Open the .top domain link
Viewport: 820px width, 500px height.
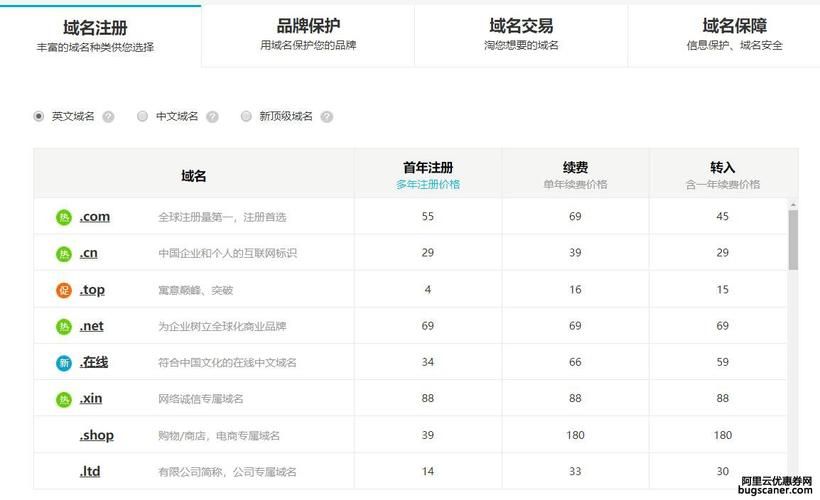92,290
